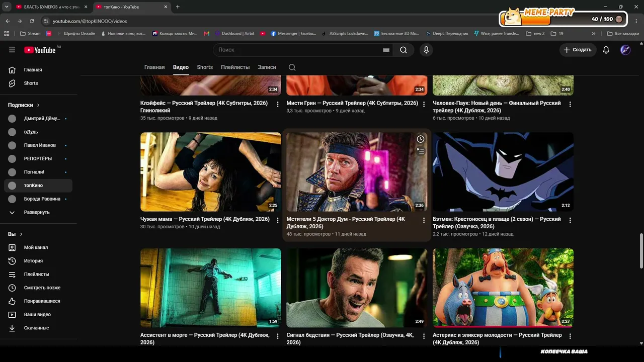
Task: Open the YouTube guide hamburger menu
Action: [12, 50]
